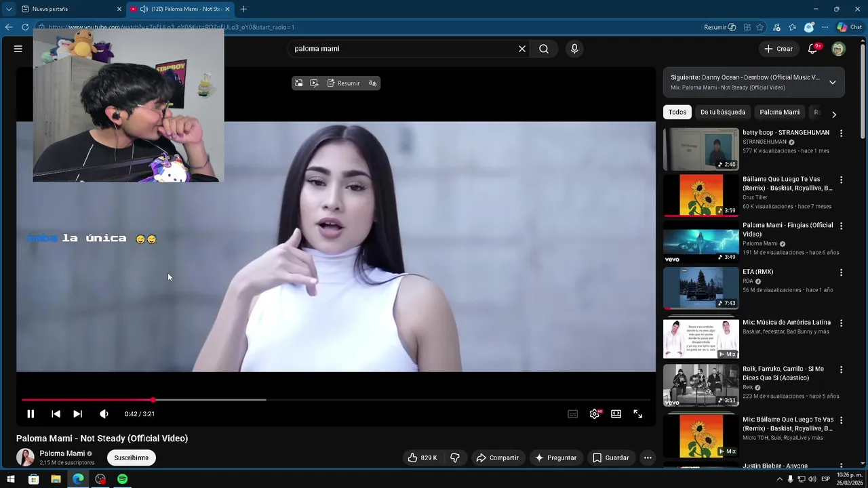Select the De tu búsqueda chip
This screenshot has width=868, height=488.
[723, 113]
